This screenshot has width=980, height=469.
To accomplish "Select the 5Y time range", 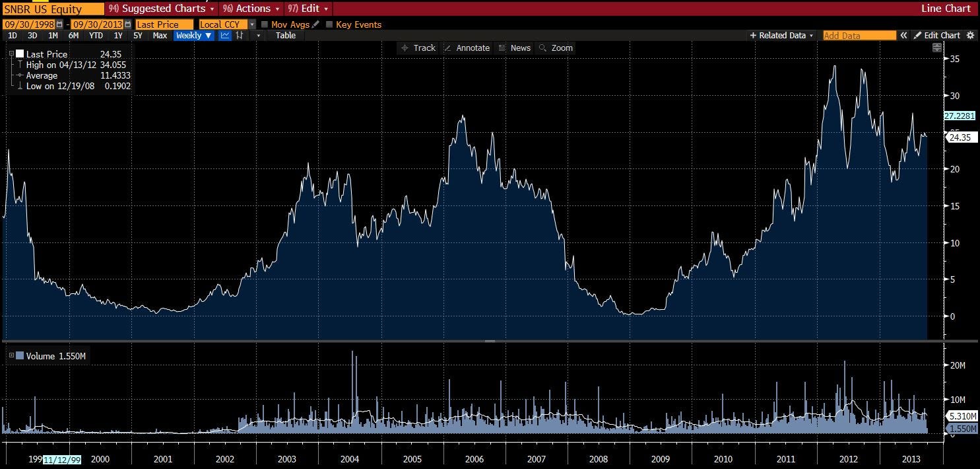I will [x=138, y=36].
